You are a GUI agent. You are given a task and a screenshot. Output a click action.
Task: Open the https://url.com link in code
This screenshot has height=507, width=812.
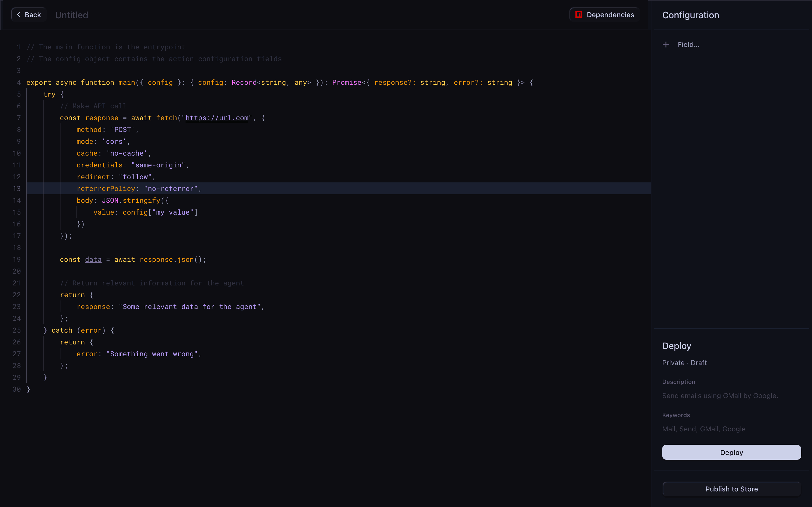tap(217, 118)
